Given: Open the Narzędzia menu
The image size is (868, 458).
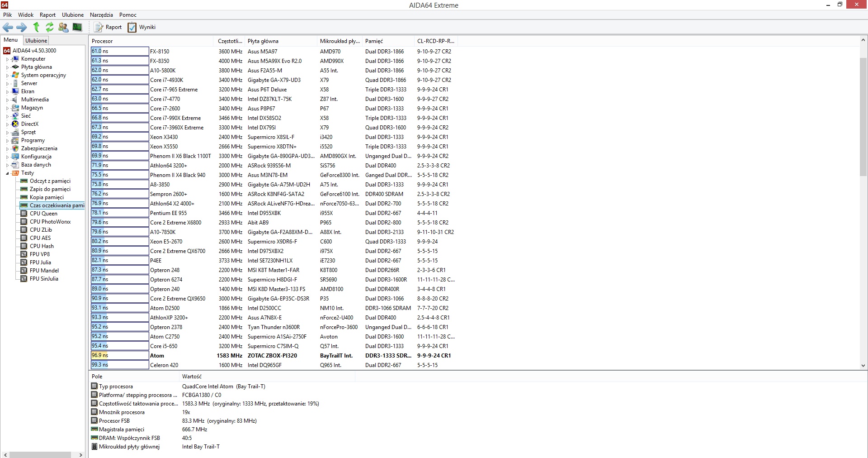Looking at the screenshot, I should 101,15.
